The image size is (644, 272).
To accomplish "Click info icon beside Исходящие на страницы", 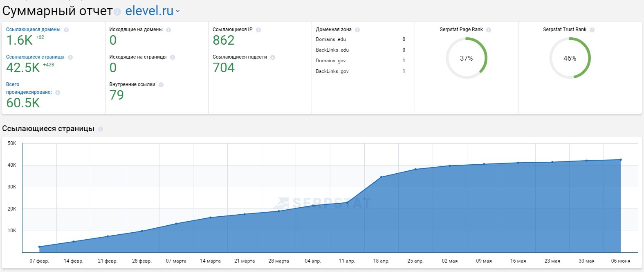I will (173, 57).
